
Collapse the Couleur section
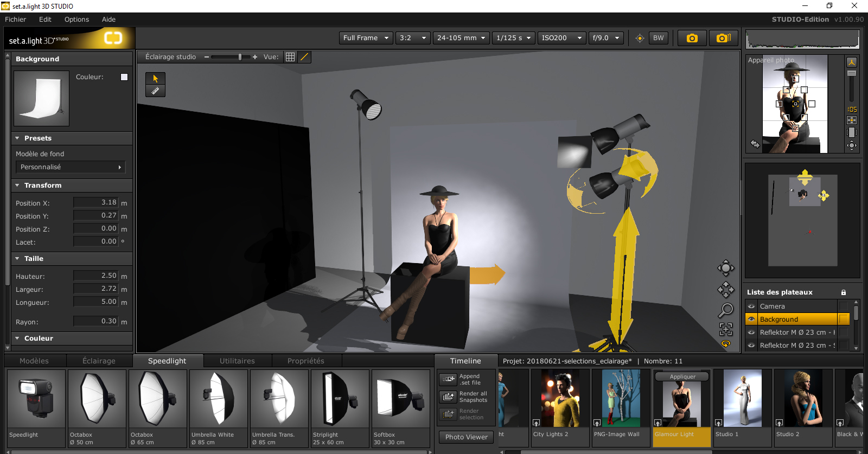coord(17,338)
